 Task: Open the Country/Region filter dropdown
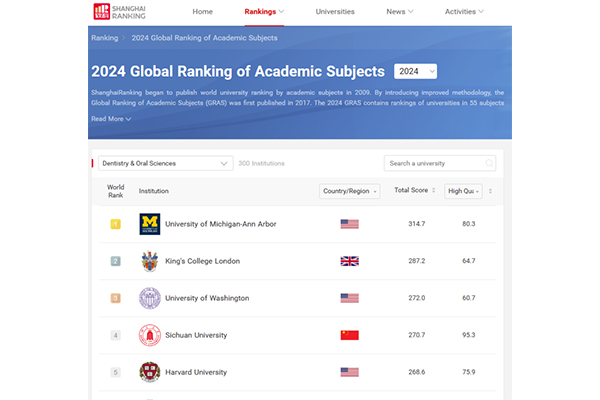coord(349,191)
